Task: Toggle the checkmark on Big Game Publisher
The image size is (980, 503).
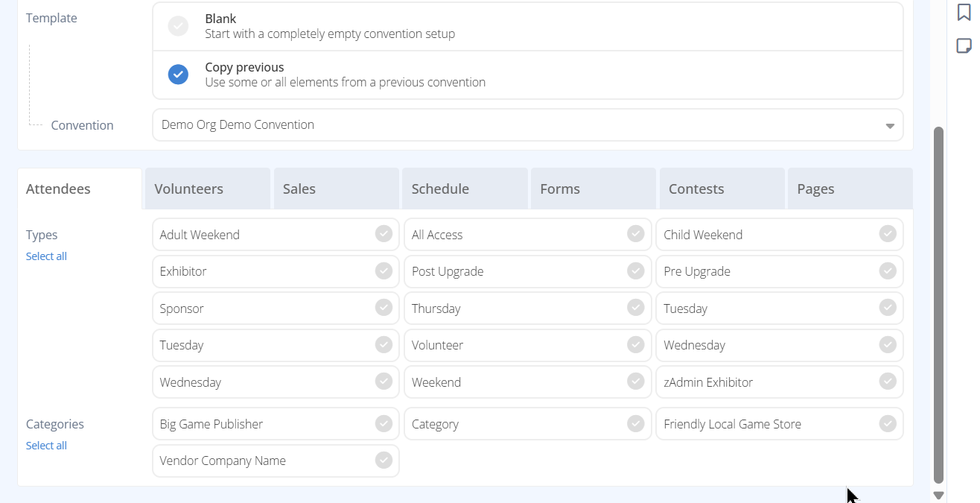Action: [384, 423]
